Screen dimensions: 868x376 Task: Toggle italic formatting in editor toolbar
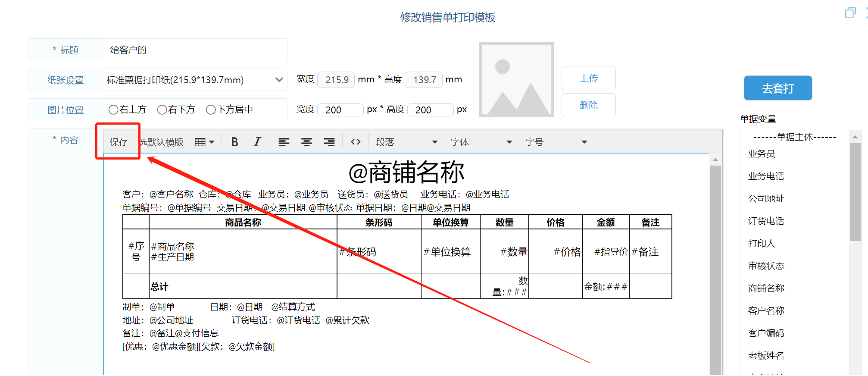[257, 142]
